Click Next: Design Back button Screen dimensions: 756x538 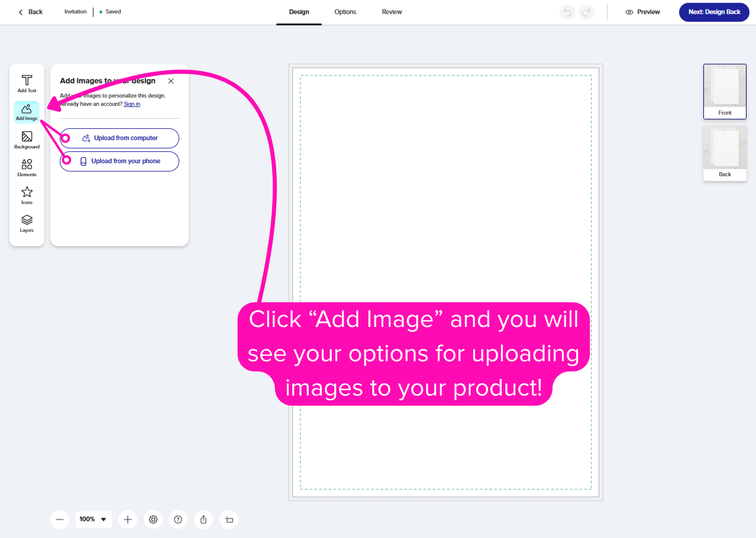[714, 12]
